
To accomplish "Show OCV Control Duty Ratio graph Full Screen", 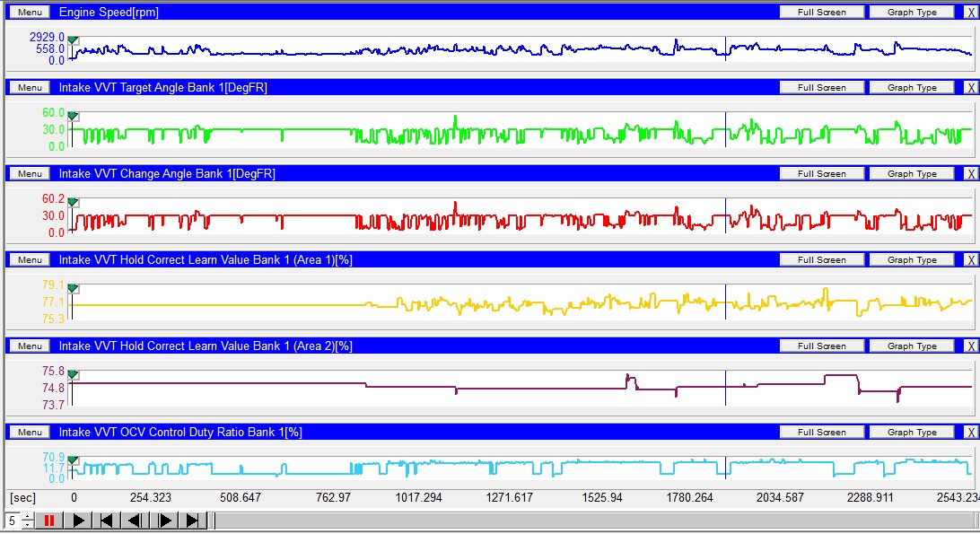I will (x=822, y=432).
